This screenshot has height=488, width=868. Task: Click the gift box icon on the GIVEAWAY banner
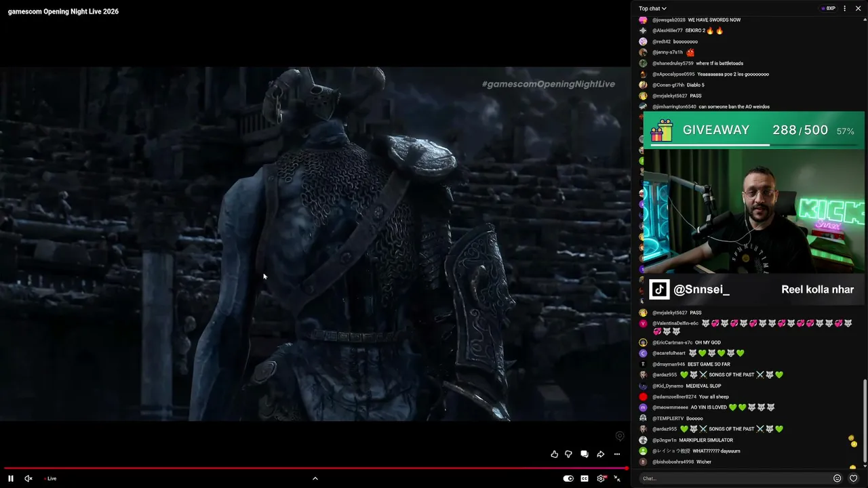(x=660, y=130)
